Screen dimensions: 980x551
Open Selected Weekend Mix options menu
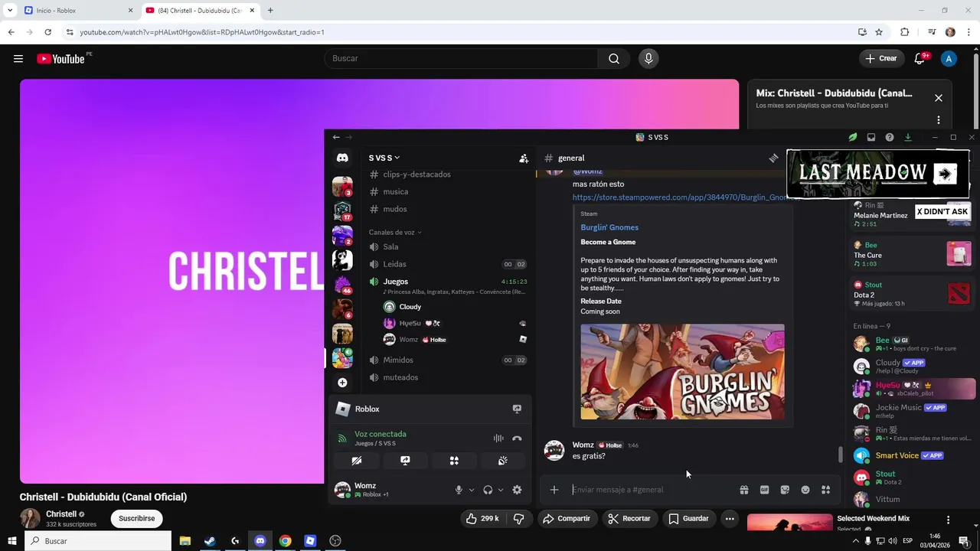(948, 520)
